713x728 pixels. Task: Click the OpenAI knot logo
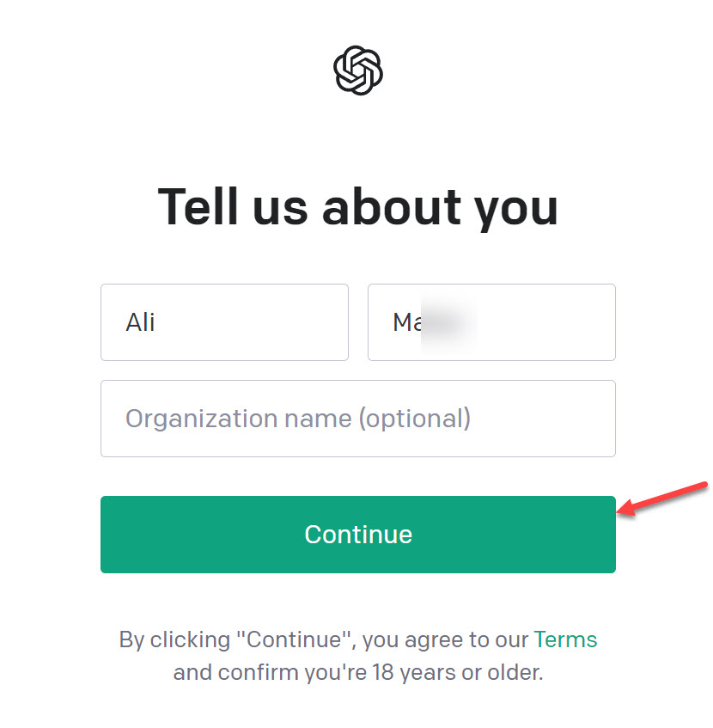tap(358, 70)
